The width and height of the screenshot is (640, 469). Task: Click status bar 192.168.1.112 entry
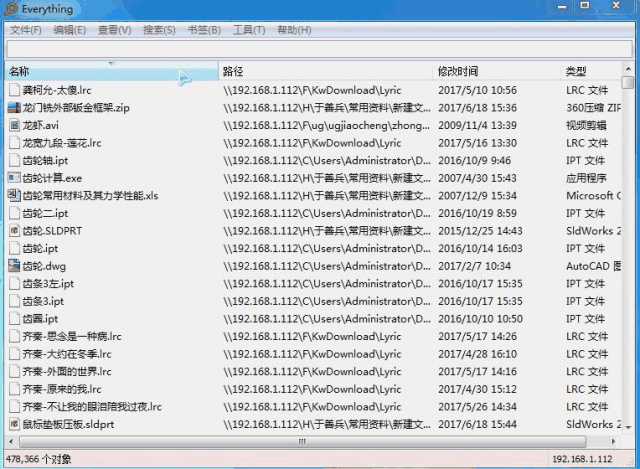tap(582, 459)
